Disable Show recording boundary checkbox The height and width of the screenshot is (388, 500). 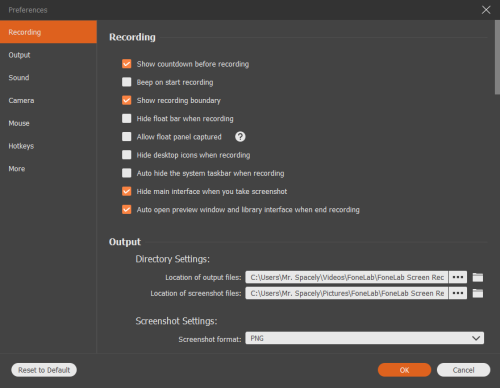pos(127,100)
